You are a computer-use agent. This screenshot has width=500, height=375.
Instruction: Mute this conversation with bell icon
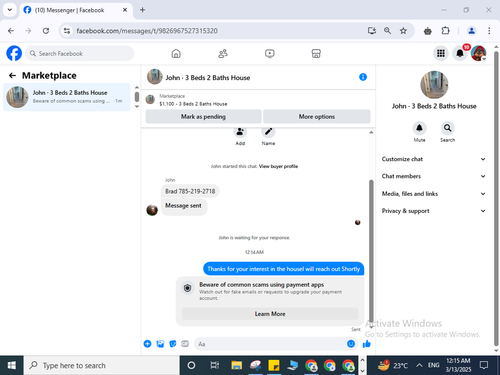click(419, 128)
